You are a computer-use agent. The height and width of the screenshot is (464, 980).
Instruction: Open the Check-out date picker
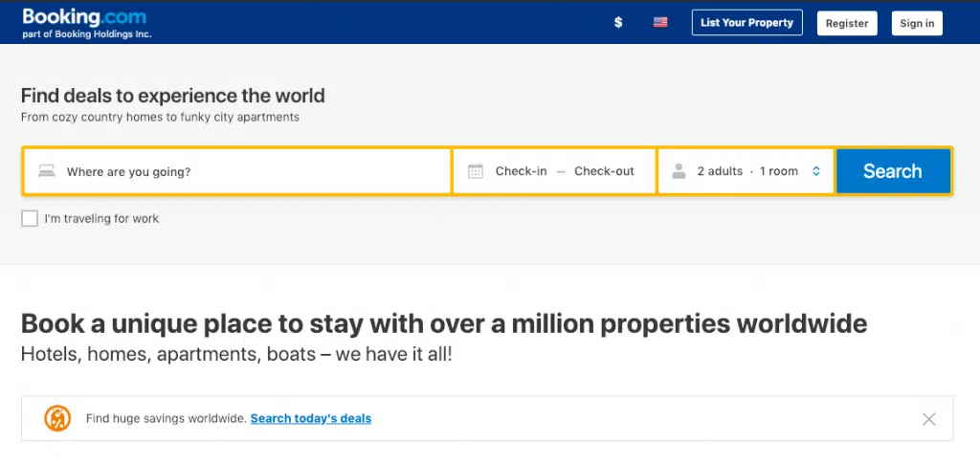(604, 171)
